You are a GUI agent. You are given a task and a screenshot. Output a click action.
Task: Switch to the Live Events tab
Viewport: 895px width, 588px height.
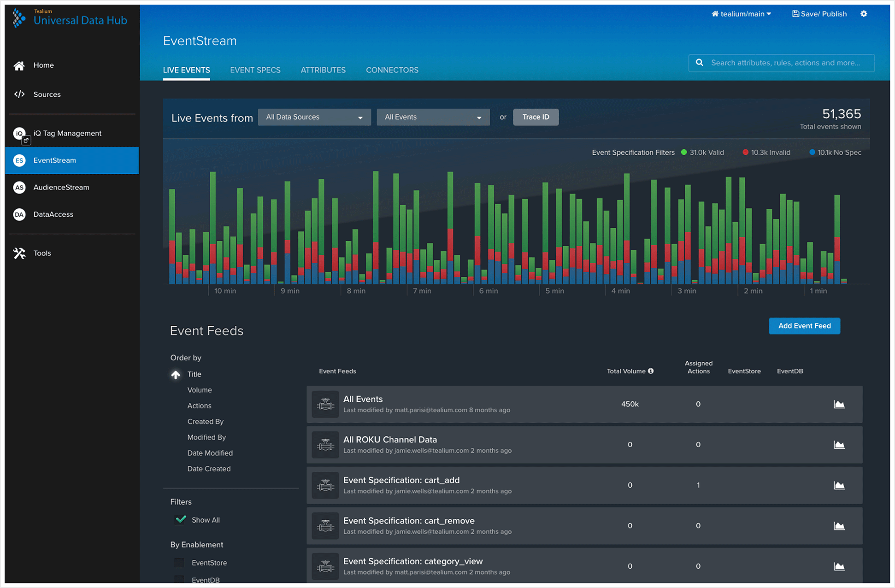pos(186,70)
